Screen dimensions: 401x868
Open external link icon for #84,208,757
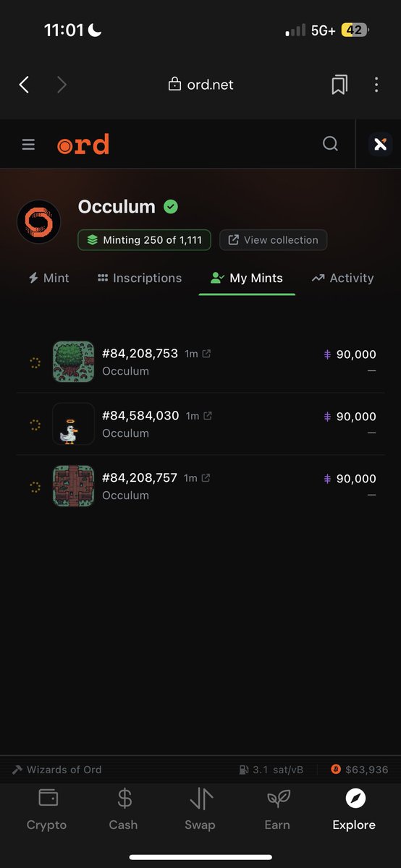pos(206,478)
